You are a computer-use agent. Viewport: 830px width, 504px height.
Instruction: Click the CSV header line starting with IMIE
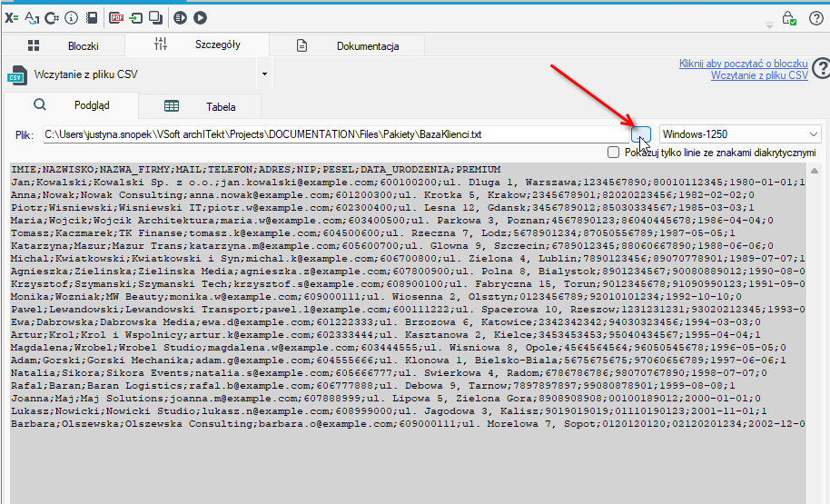coord(256,170)
